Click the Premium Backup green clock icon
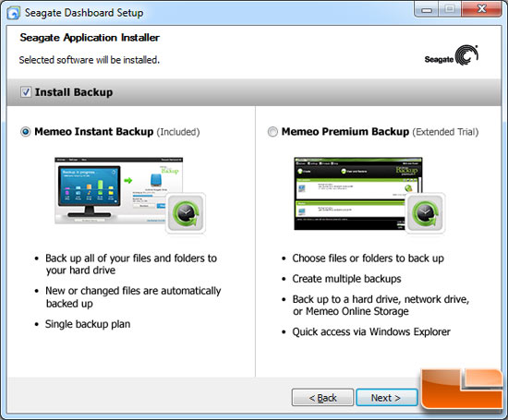508x420 pixels. [425, 212]
